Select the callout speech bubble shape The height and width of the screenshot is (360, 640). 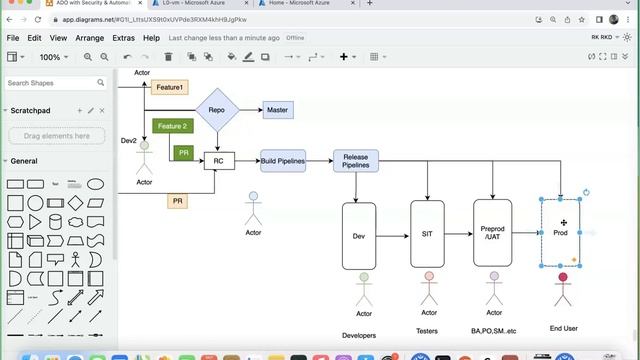point(55,259)
